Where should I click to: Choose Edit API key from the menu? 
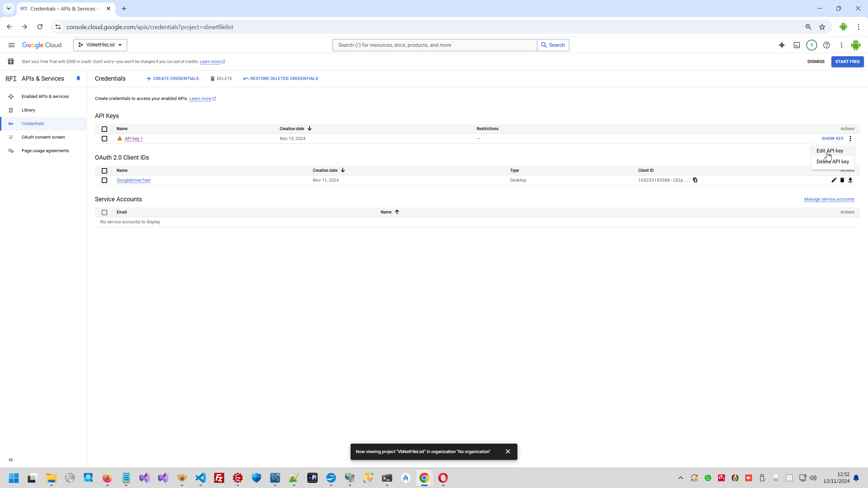pyautogui.click(x=830, y=151)
